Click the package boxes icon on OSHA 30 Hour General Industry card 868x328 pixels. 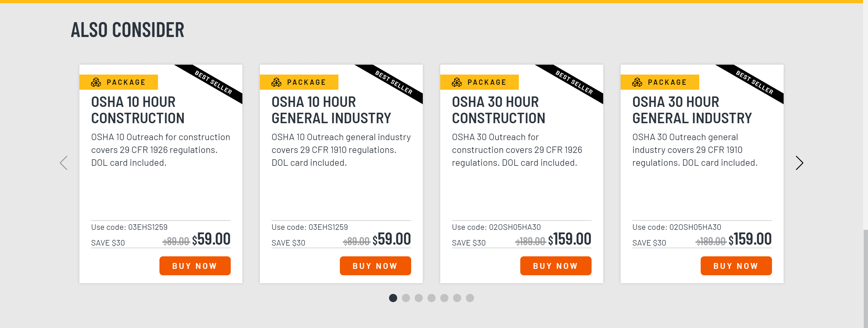[x=637, y=82]
